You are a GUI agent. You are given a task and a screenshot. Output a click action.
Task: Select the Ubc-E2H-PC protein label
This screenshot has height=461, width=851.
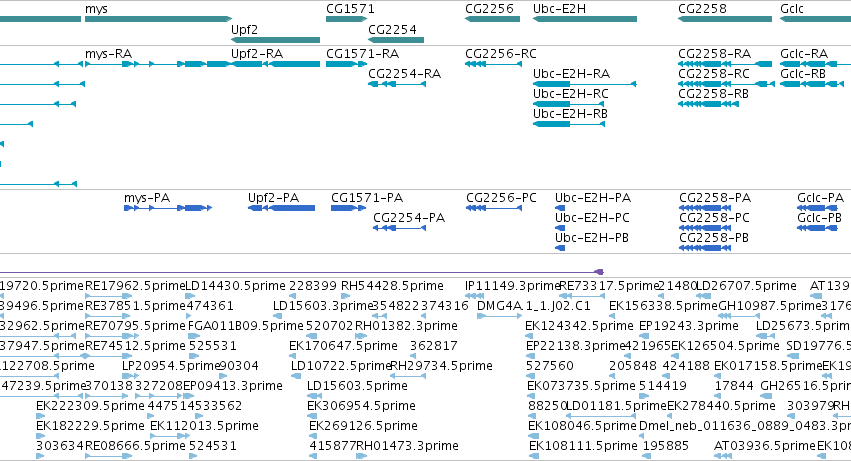[x=592, y=217]
